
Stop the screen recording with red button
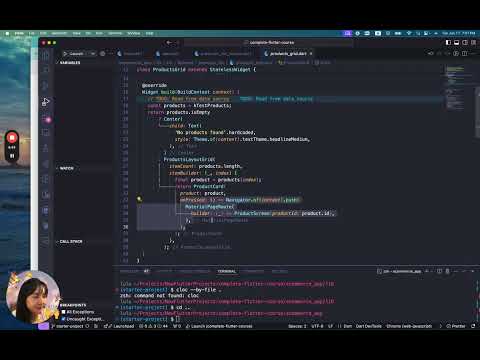click(12, 138)
